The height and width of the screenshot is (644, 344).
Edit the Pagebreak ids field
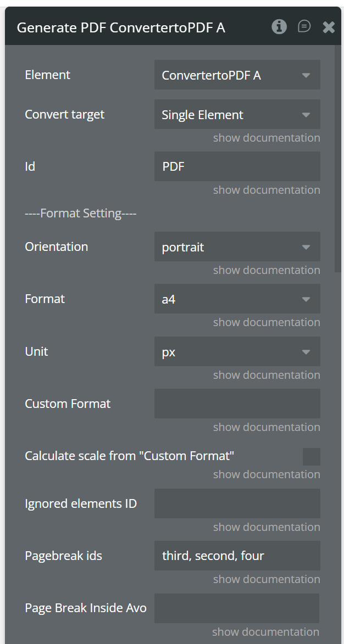tap(237, 556)
